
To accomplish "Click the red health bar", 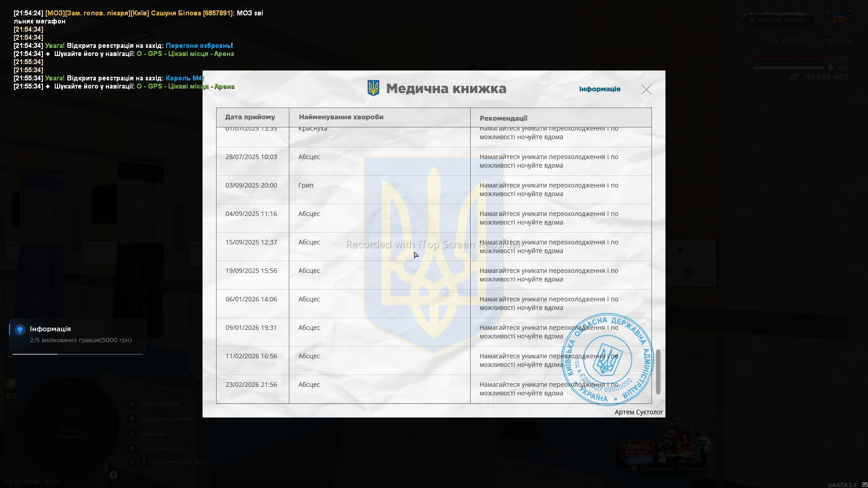I will (788, 58).
